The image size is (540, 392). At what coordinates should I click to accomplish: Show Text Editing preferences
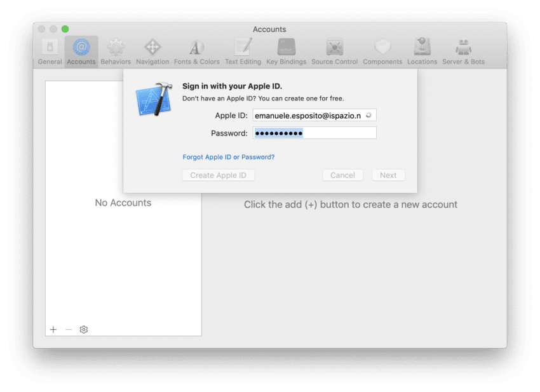click(x=243, y=51)
